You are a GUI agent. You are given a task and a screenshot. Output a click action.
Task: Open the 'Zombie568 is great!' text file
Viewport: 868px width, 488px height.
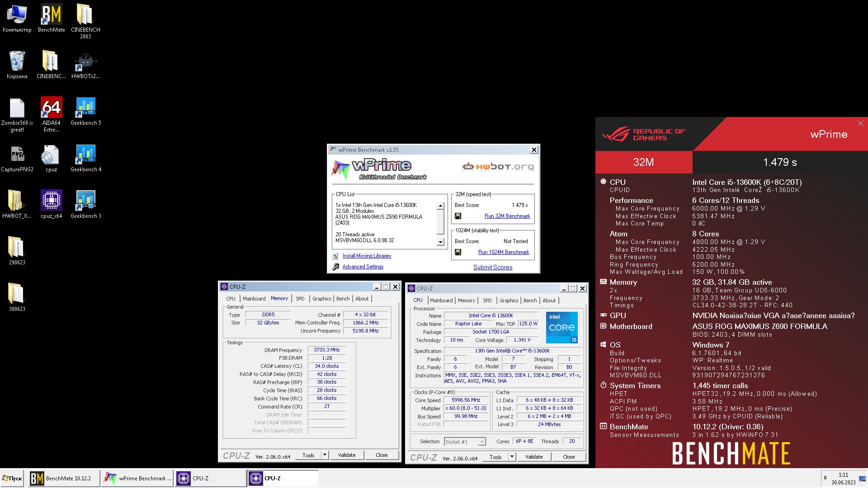click(17, 114)
